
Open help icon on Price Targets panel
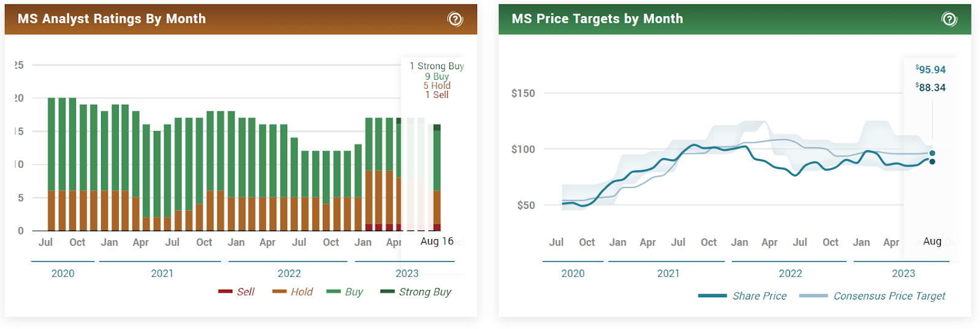point(949,19)
